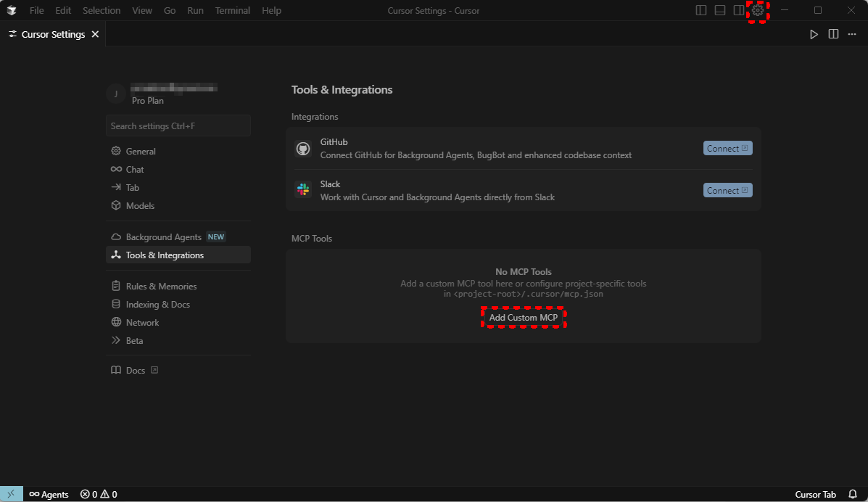The height and width of the screenshot is (502, 868).
Task: Open settings via the top gear icon
Action: tap(757, 11)
